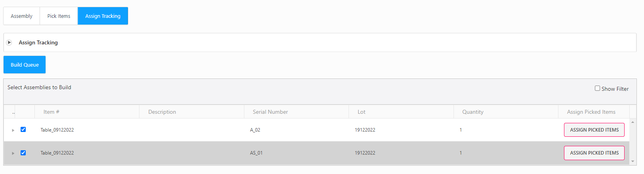The width and height of the screenshot is (644, 174).
Task: Sort the grid by Lot column
Action: click(361, 112)
